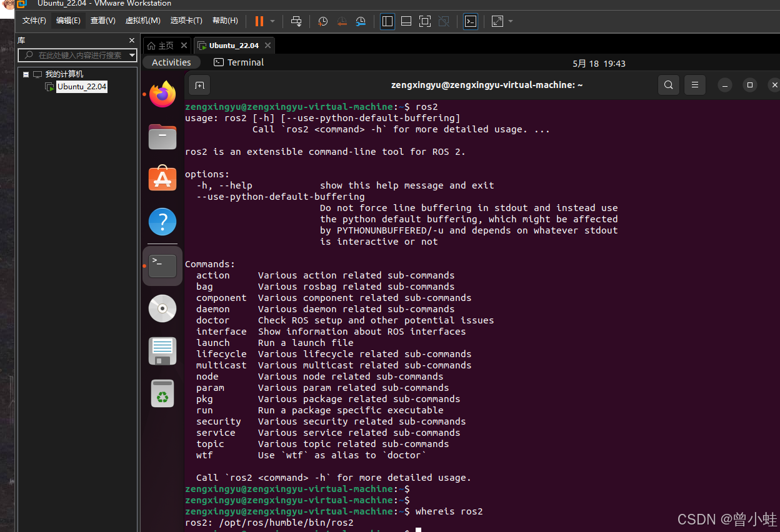Click the Unity mode toolbar icon

(444, 21)
